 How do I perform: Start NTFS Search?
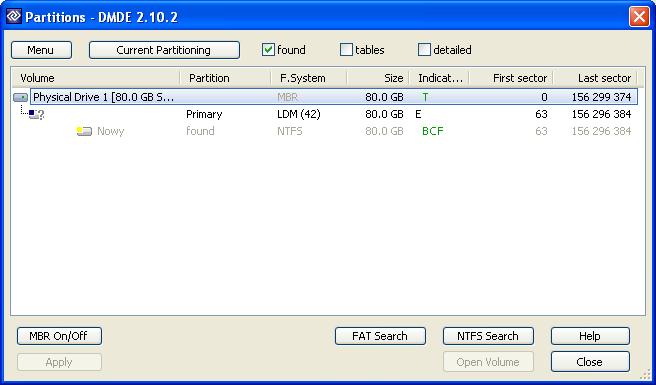point(488,336)
